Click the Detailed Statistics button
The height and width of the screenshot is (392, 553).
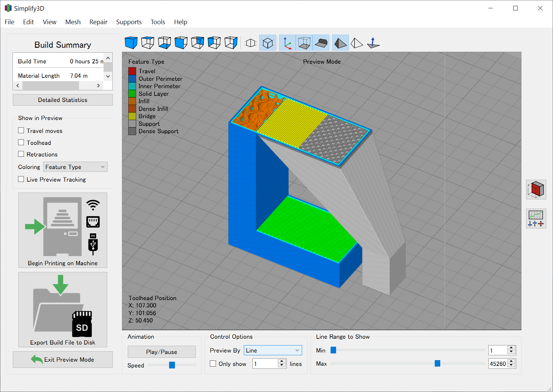63,100
